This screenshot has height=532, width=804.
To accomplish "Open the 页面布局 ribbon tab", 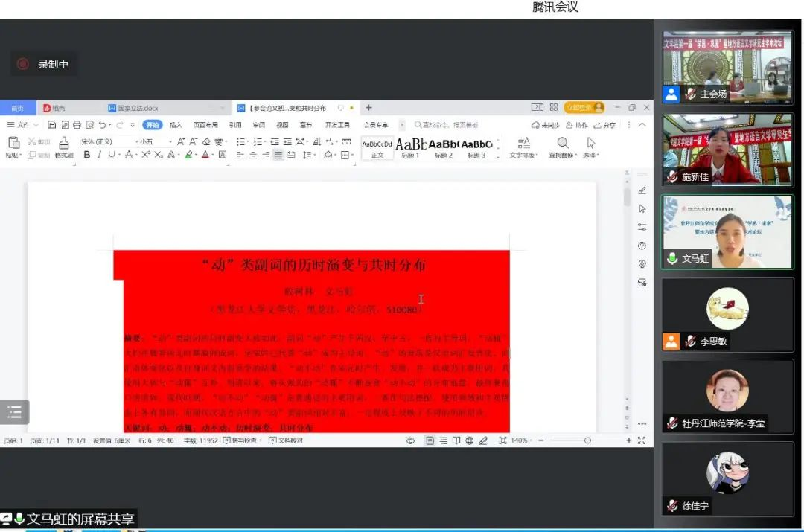I will coord(206,125).
